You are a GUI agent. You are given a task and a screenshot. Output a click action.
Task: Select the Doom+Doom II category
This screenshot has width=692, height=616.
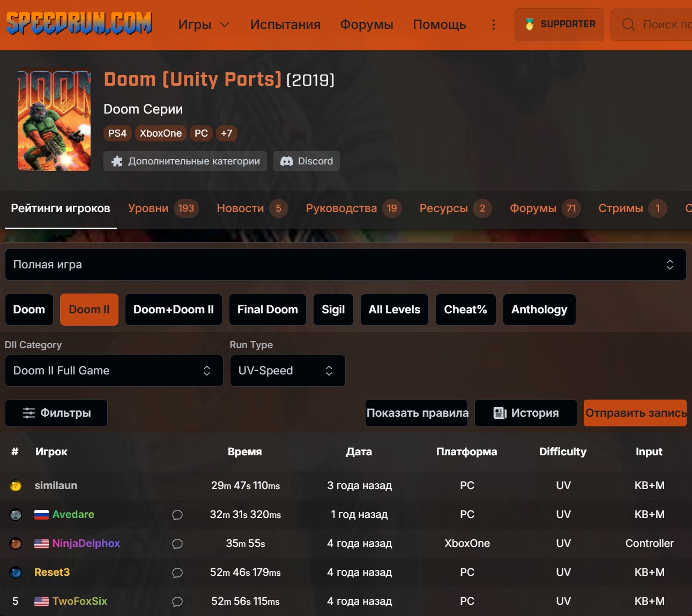174,310
